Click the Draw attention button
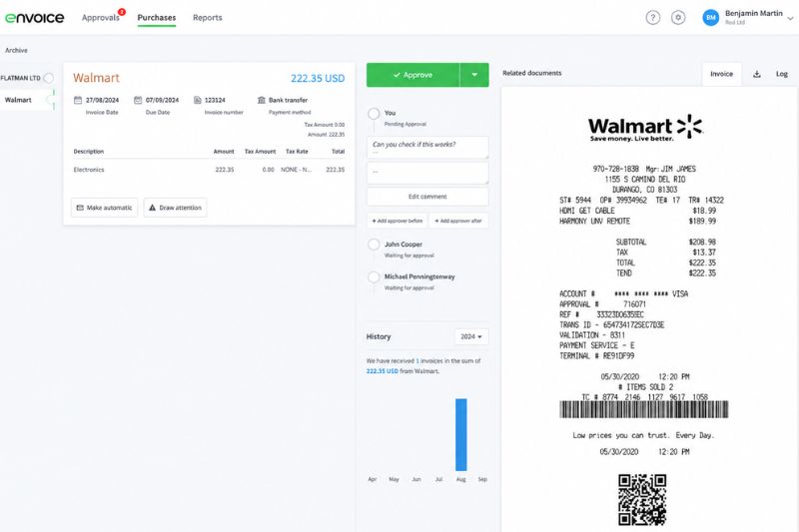The width and height of the screenshot is (799, 532). [176, 208]
